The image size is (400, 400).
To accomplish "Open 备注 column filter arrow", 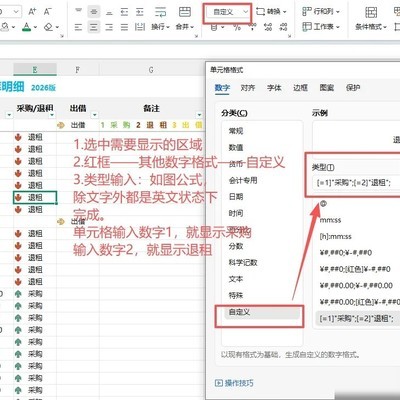I will (x=199, y=115).
